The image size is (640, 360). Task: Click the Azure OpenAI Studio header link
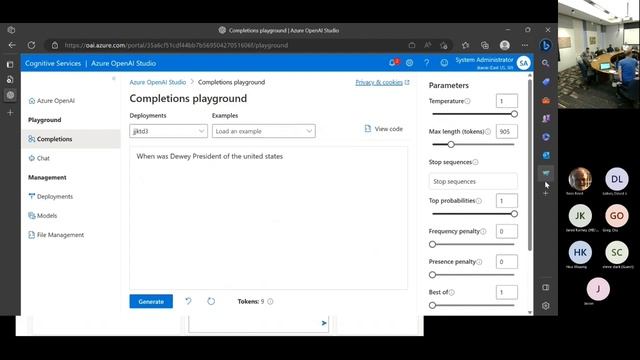click(123, 63)
